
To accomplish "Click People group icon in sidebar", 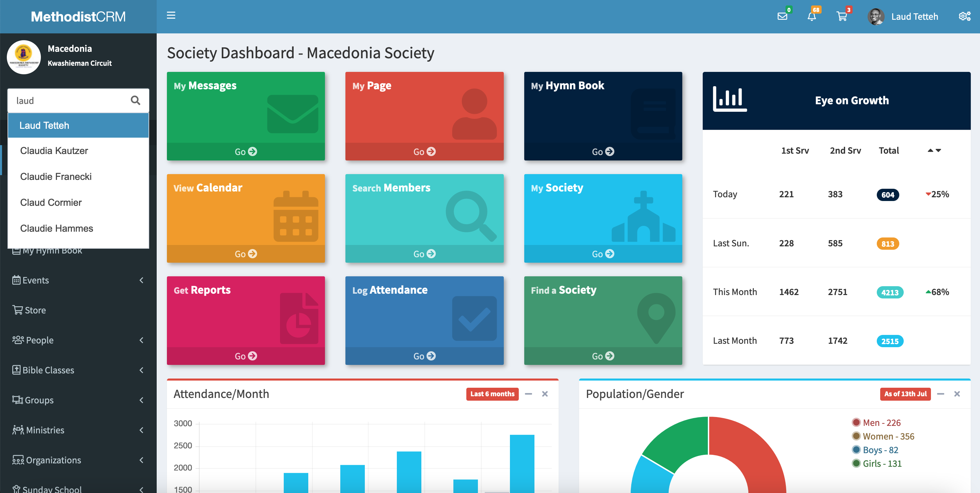I will click(x=18, y=340).
